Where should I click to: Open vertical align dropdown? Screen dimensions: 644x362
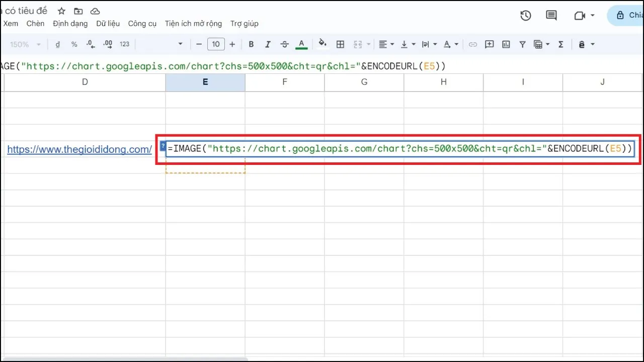(408, 44)
